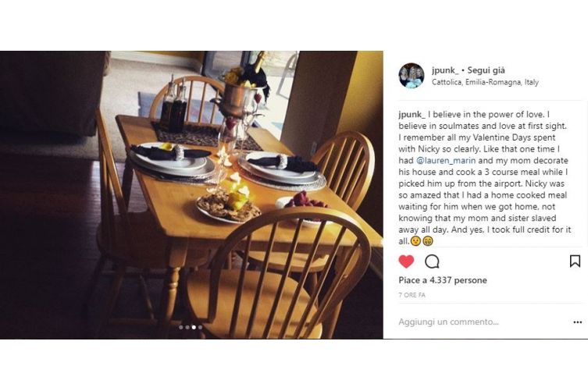
Task: Open Cattolica, Emilia-Romagna, Italy location
Action: pos(485,82)
